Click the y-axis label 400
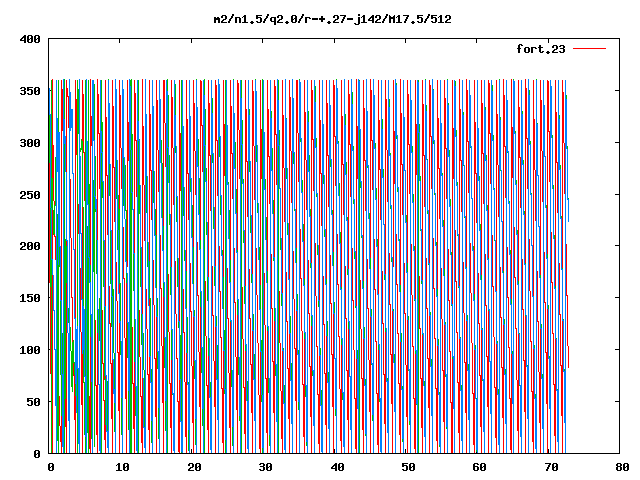The width and height of the screenshot is (640, 480). pyautogui.click(x=30, y=40)
